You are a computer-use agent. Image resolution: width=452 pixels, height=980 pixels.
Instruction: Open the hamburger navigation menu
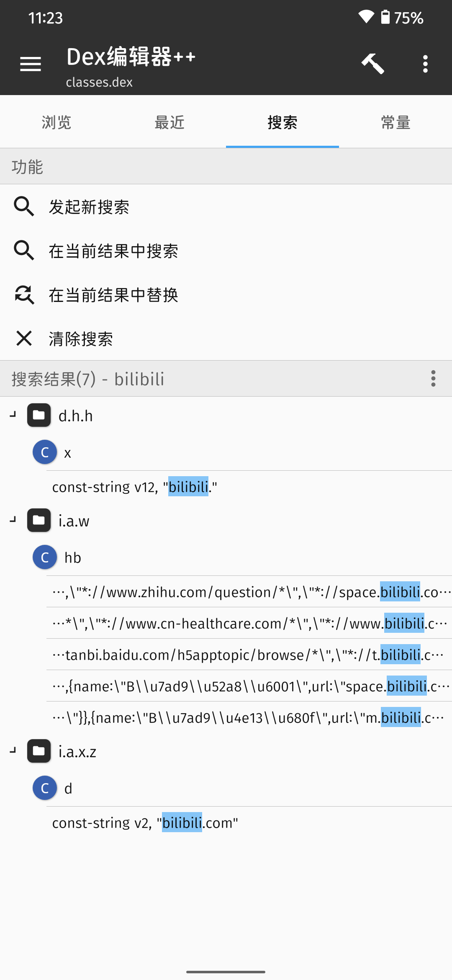[31, 64]
